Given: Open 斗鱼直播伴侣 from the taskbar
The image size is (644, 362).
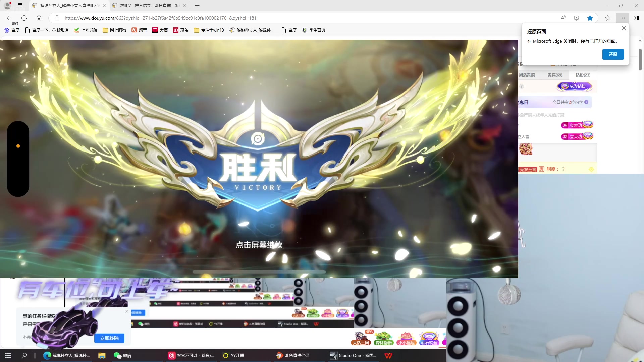Looking at the screenshot, I should point(293,356).
